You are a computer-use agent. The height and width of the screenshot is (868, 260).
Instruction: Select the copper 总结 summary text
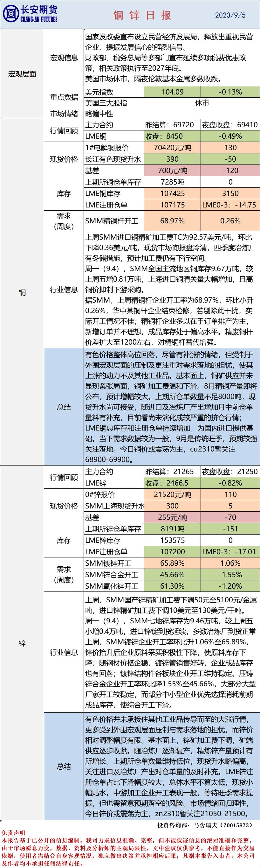(172, 407)
